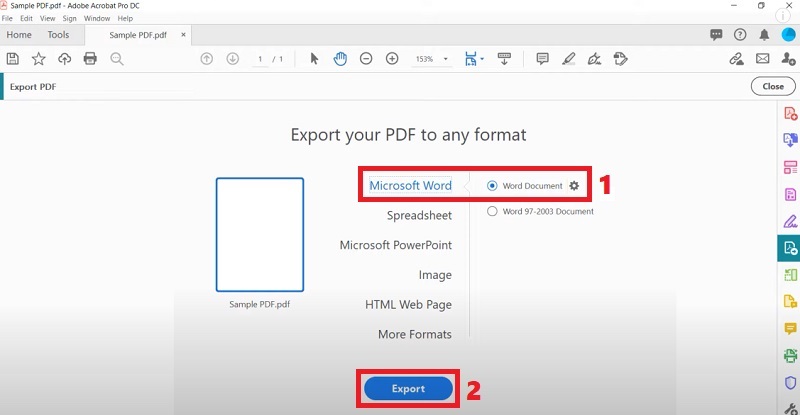Open the Help question mark icon
The height and width of the screenshot is (415, 800).
[740, 35]
